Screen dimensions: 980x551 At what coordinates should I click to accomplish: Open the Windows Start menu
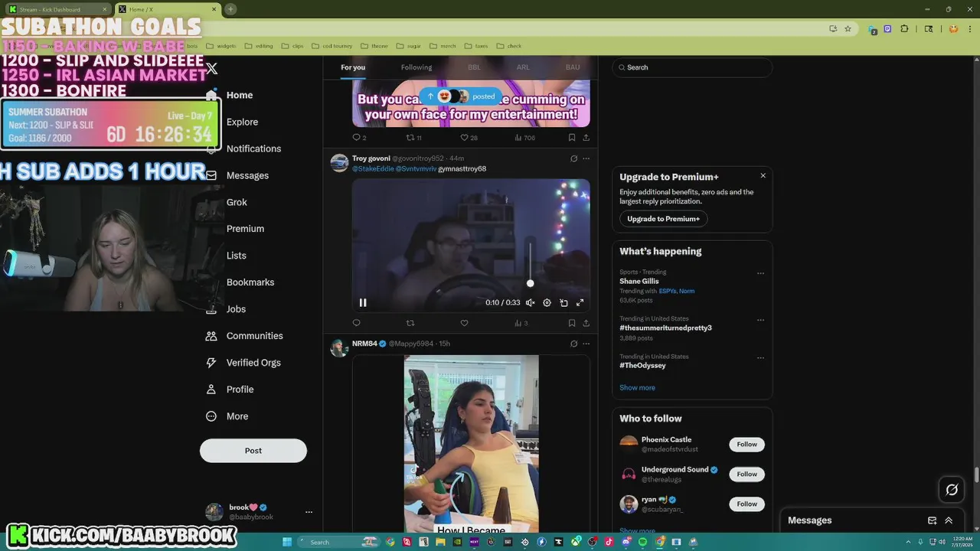coord(287,542)
